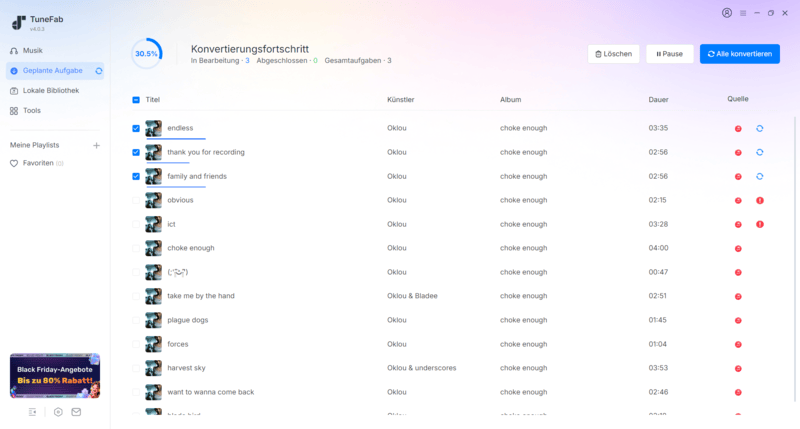
Task: Uncheck the family and friends checkbox
Action: 136,176
